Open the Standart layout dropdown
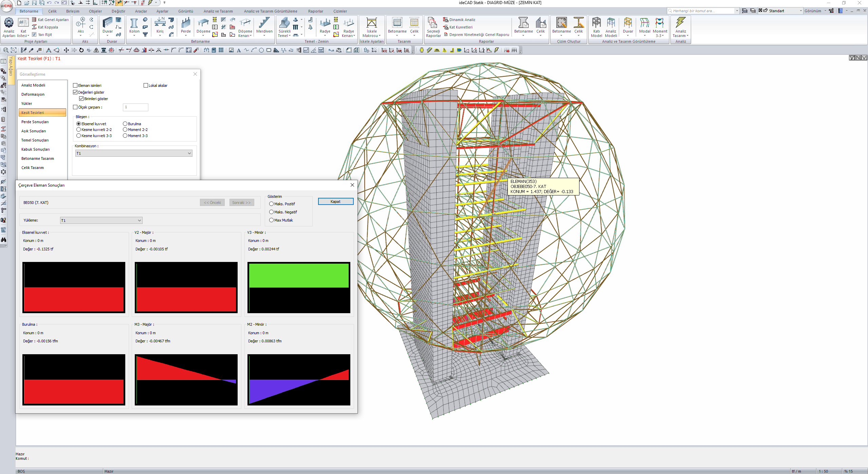The width and height of the screenshot is (868, 474). tap(800, 11)
